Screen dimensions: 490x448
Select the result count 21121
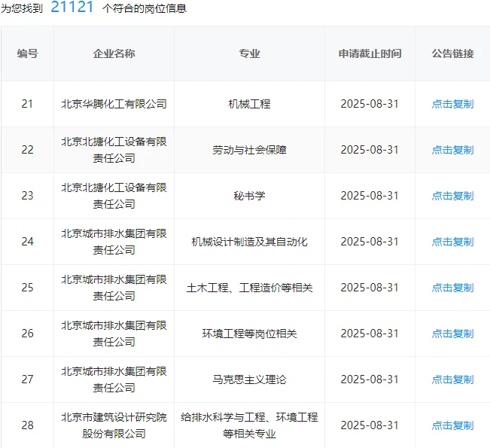[72, 8]
